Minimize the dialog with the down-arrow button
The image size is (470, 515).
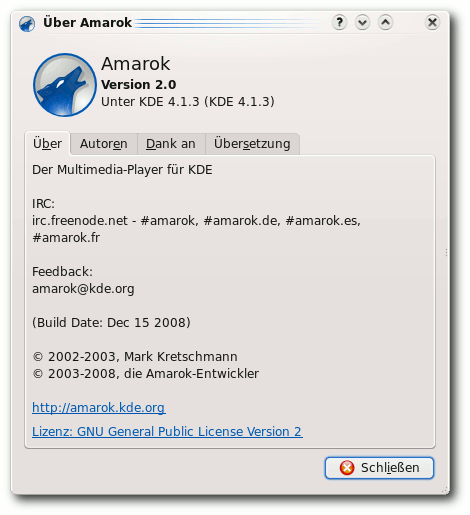tap(362, 23)
